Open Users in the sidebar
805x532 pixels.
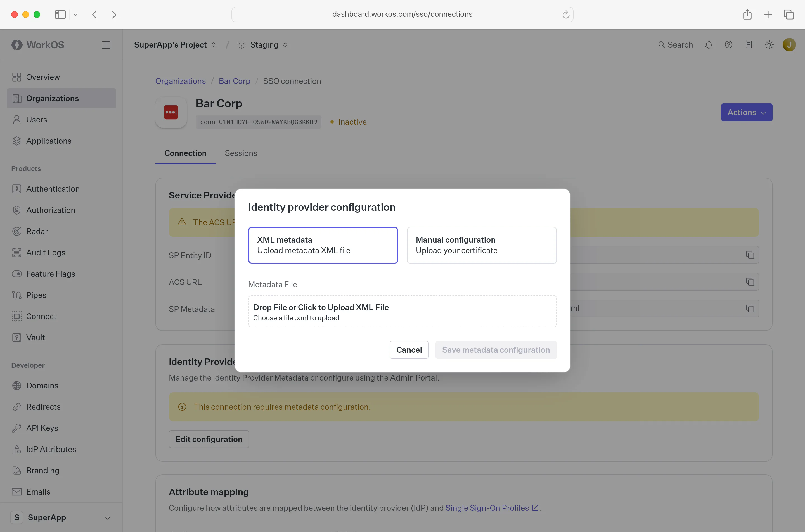[x=61, y=119]
